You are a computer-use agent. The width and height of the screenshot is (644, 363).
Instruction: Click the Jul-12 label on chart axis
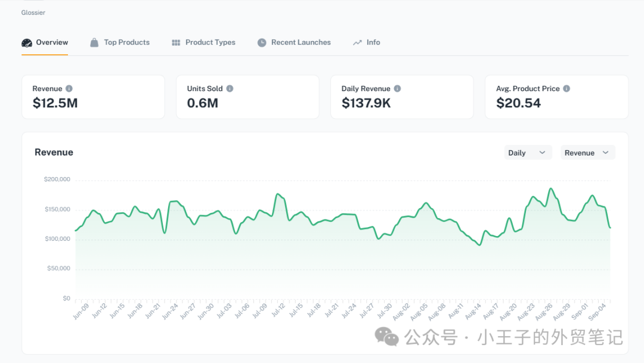pyautogui.click(x=277, y=311)
